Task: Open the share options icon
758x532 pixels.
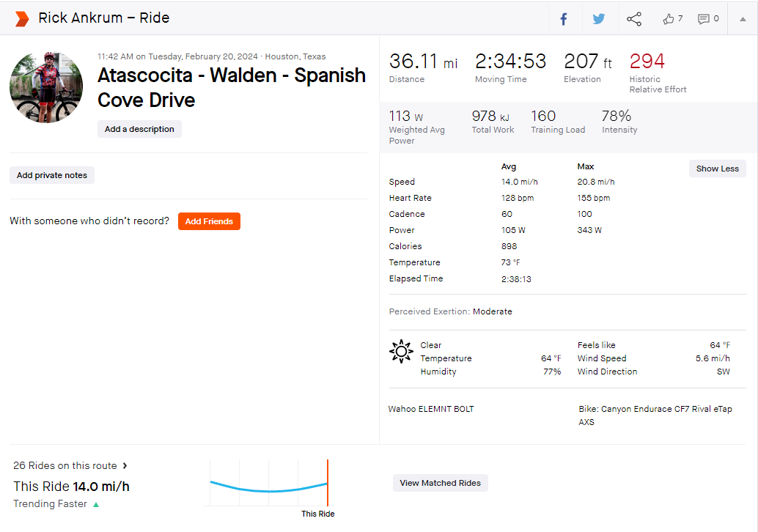Action: click(x=634, y=19)
